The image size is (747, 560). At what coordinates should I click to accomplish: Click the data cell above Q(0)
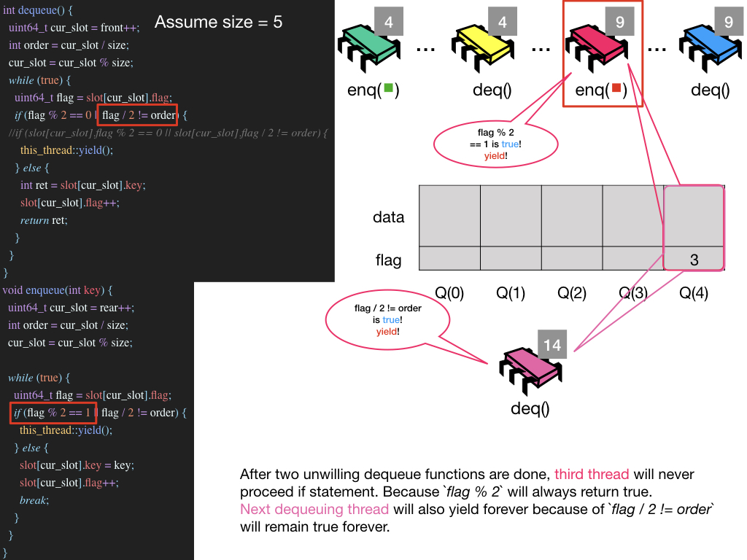449,216
